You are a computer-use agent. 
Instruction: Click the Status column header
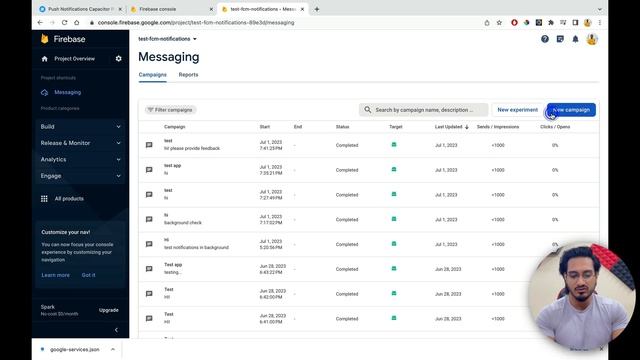pos(342,127)
